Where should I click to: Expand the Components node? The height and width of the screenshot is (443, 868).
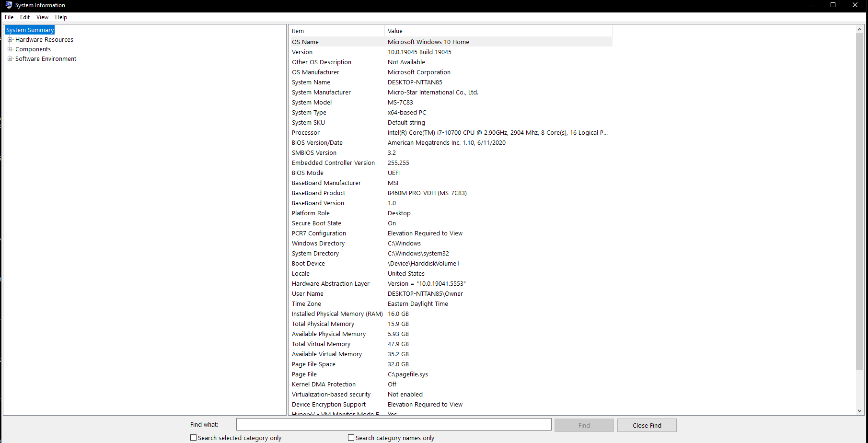pyautogui.click(x=10, y=49)
